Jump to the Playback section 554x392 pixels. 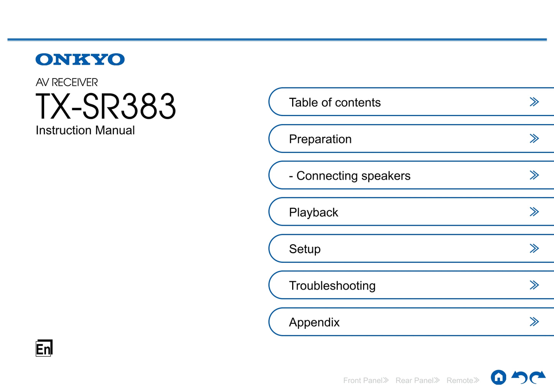click(x=313, y=212)
